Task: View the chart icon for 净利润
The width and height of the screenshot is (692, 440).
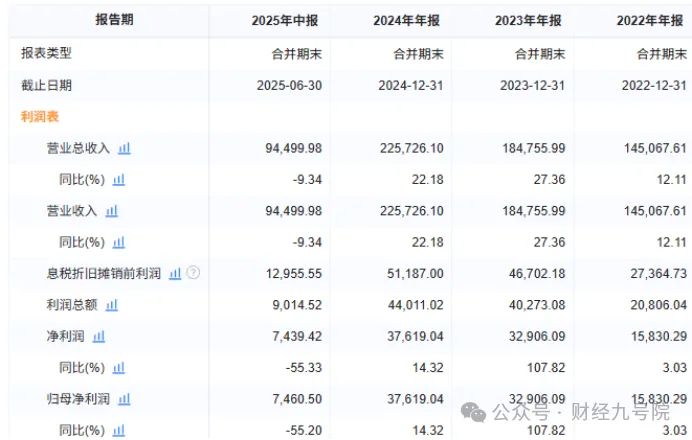Action: [99, 337]
